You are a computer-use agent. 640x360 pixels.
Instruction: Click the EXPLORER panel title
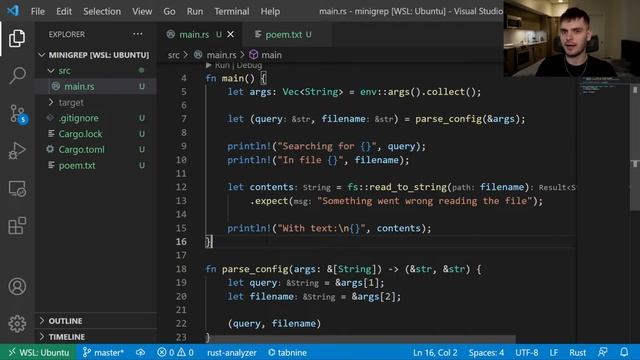[x=67, y=34]
